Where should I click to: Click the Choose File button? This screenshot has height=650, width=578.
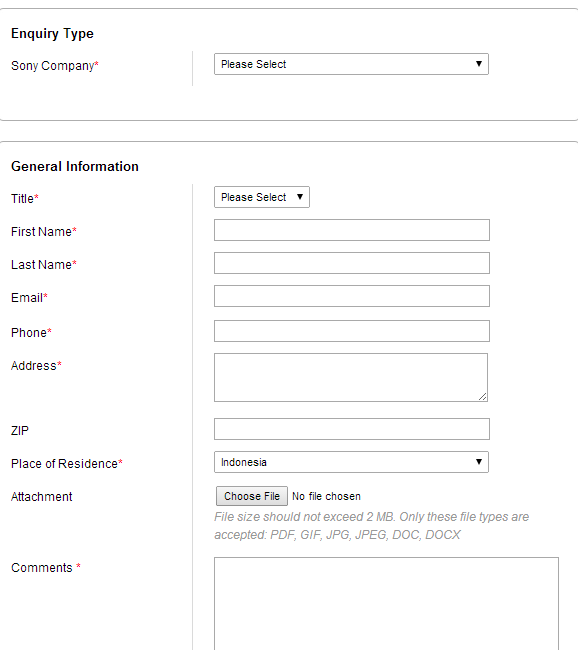pos(252,496)
